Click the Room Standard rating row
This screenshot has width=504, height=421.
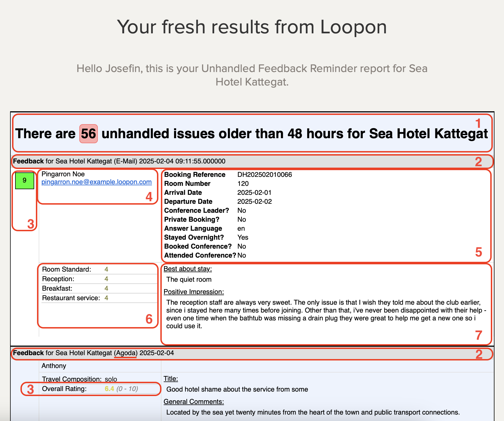click(75, 269)
